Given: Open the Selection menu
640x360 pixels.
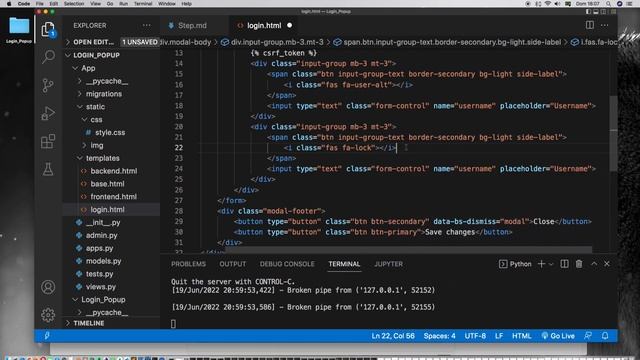Looking at the screenshot, I should [74, 4].
